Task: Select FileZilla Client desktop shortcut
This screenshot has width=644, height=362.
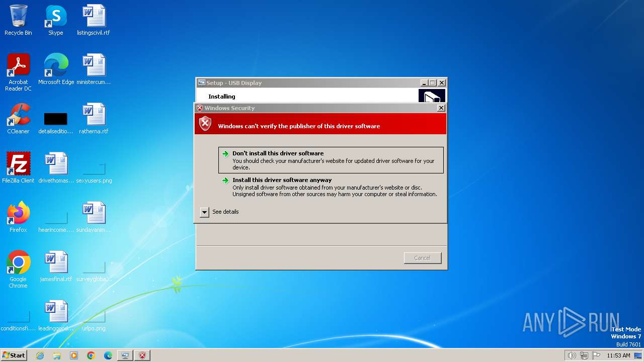Action: [18, 167]
